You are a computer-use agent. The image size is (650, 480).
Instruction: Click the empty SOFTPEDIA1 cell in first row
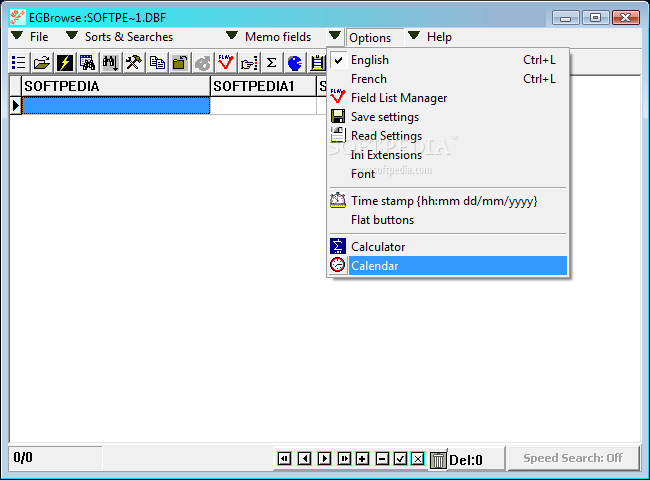[x=263, y=105]
